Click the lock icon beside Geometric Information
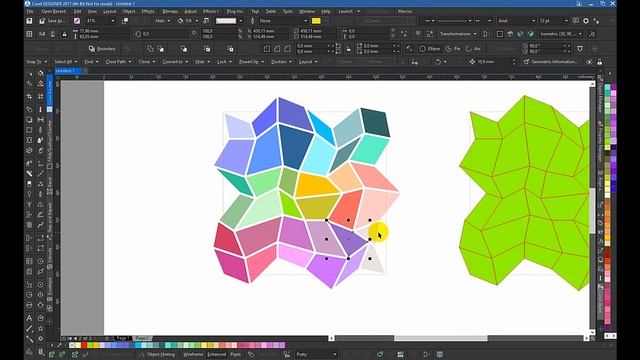640x360 pixels. tap(599, 62)
